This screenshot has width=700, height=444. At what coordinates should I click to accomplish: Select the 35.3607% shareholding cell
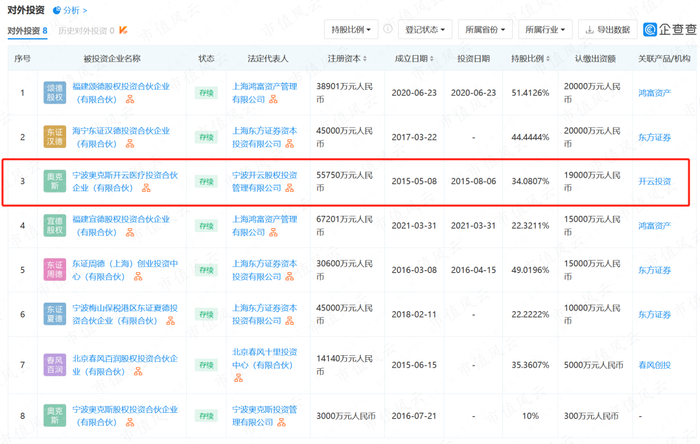530,365
